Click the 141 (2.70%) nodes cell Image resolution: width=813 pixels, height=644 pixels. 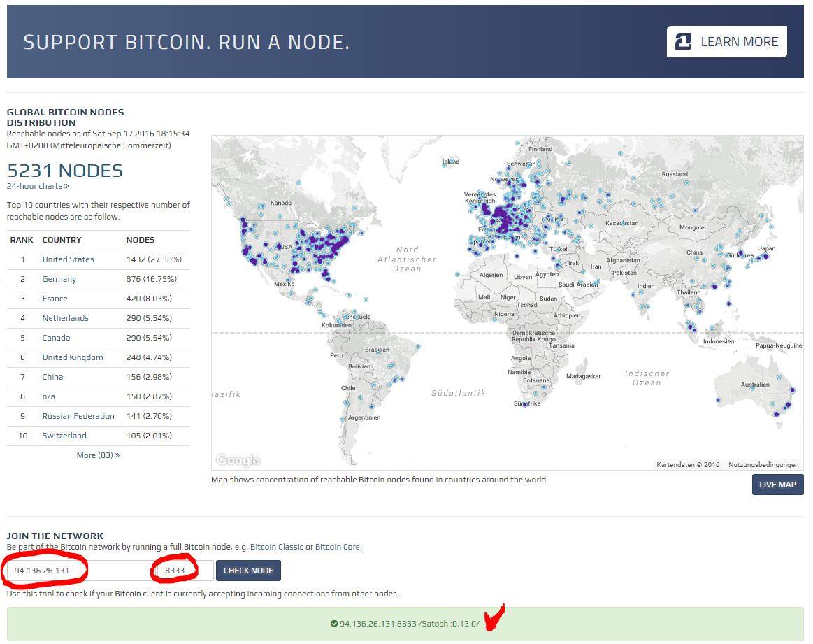tap(149, 416)
